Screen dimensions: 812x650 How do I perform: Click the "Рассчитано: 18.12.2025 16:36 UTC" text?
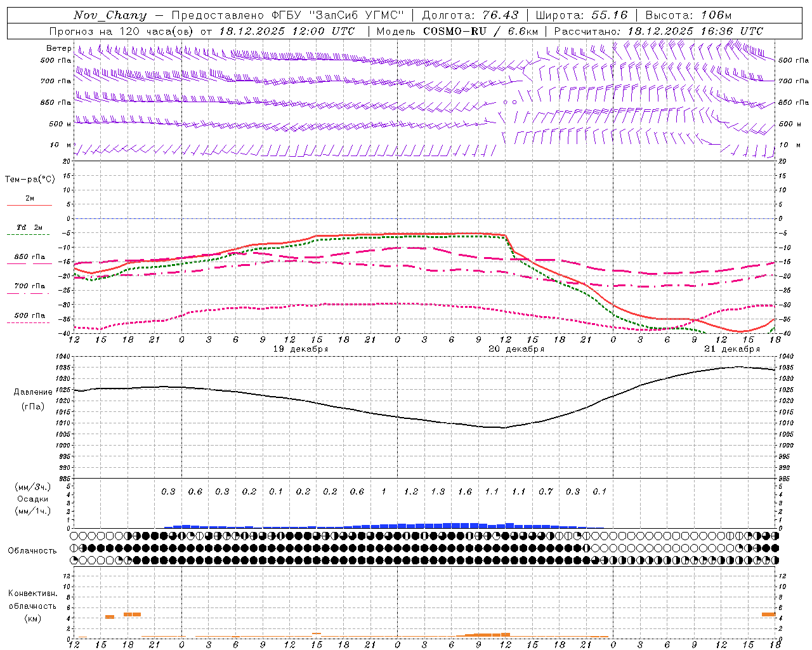tap(658, 31)
